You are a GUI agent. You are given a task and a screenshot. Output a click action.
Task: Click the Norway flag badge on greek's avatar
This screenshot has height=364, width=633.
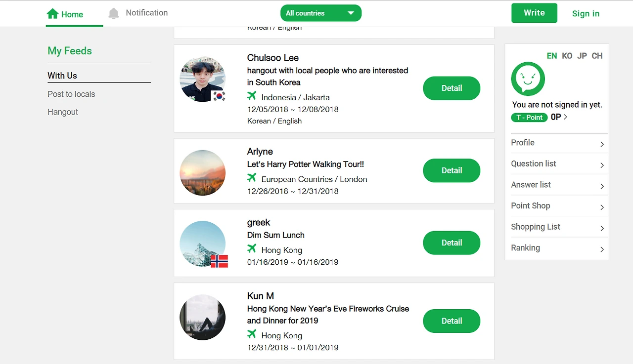[219, 261]
